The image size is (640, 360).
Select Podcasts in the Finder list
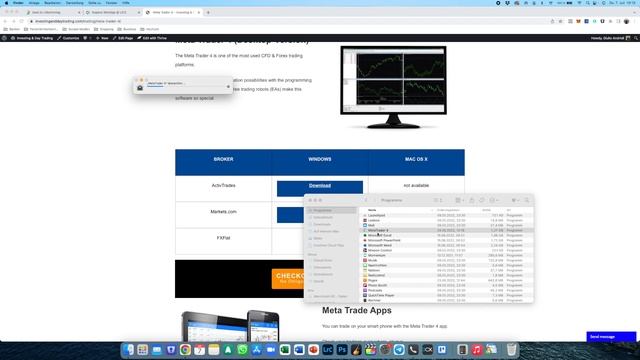tap(447, 290)
